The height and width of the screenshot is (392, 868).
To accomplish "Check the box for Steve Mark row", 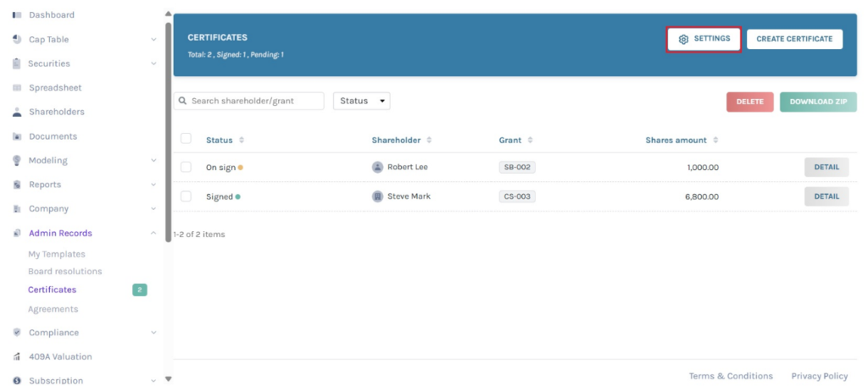I will 186,196.
